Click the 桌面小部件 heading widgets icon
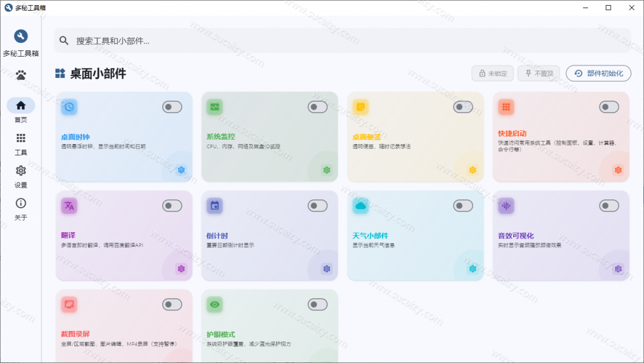644x363 pixels. pos(60,74)
